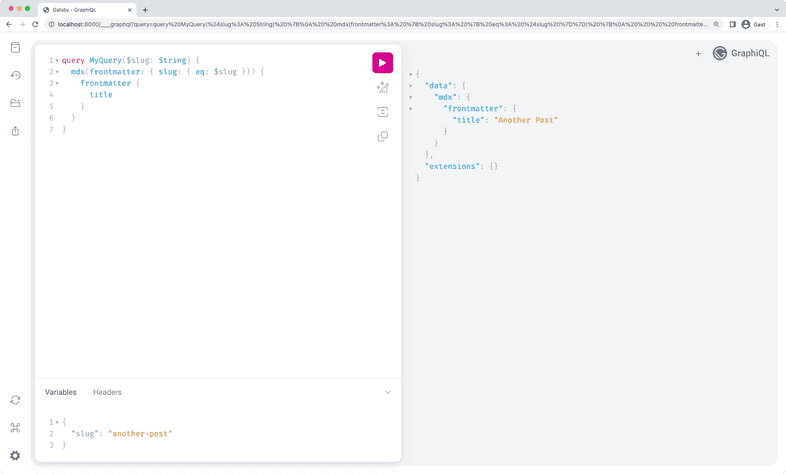
Task: Open the keyboard shortcuts dialog
Action: 15,428
